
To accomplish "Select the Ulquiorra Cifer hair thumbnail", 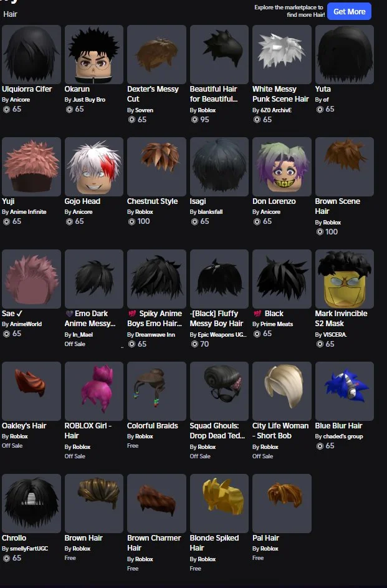I will [31, 54].
